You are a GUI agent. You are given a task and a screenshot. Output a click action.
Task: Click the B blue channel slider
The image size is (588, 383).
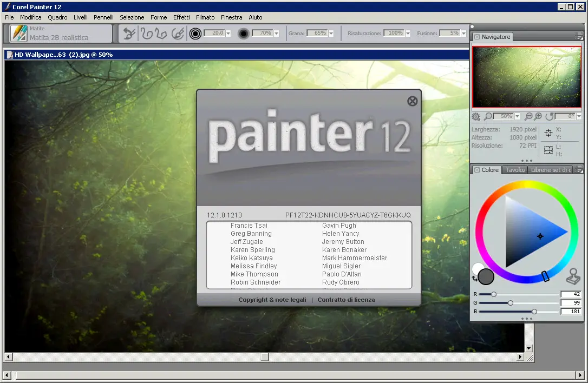click(x=519, y=312)
